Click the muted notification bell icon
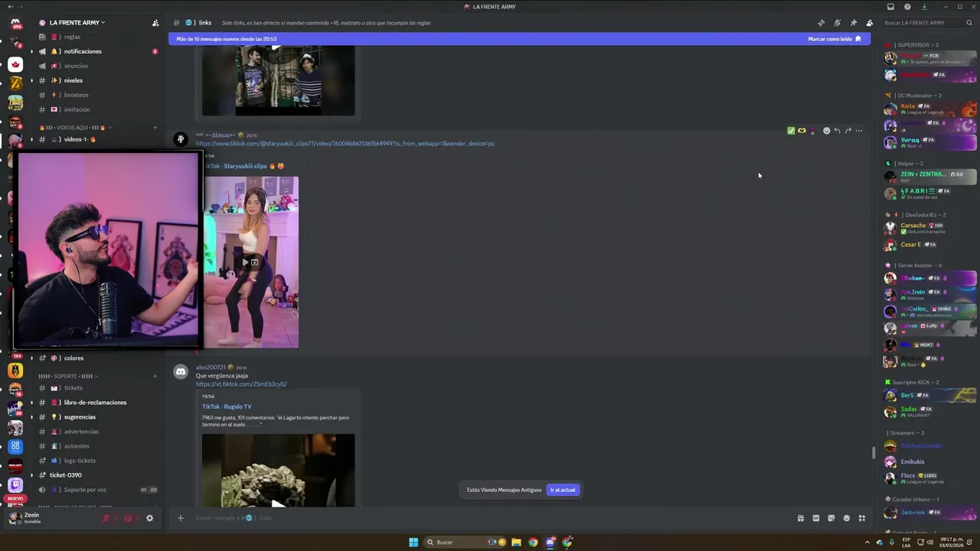980x551 pixels. 837,23
